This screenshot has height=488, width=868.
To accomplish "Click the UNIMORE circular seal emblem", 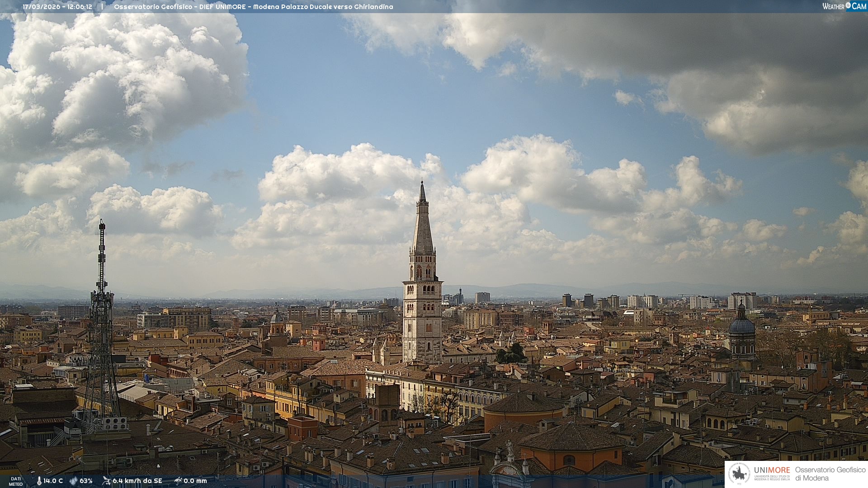I will click(x=739, y=474).
